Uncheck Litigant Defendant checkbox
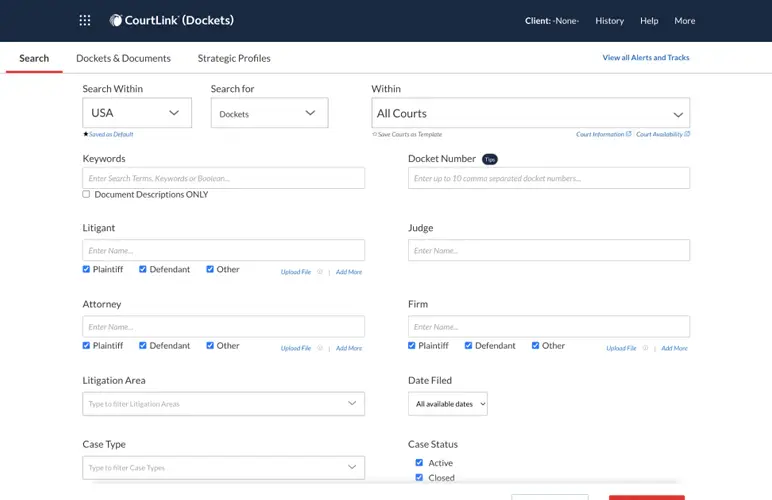772x500 pixels. point(143,269)
